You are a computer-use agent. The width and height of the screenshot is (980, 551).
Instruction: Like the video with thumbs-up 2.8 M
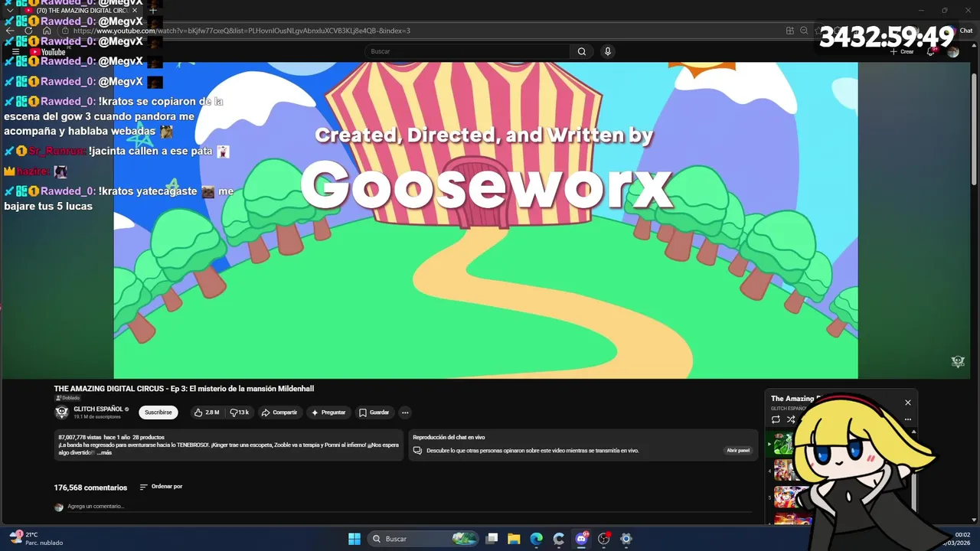207,412
